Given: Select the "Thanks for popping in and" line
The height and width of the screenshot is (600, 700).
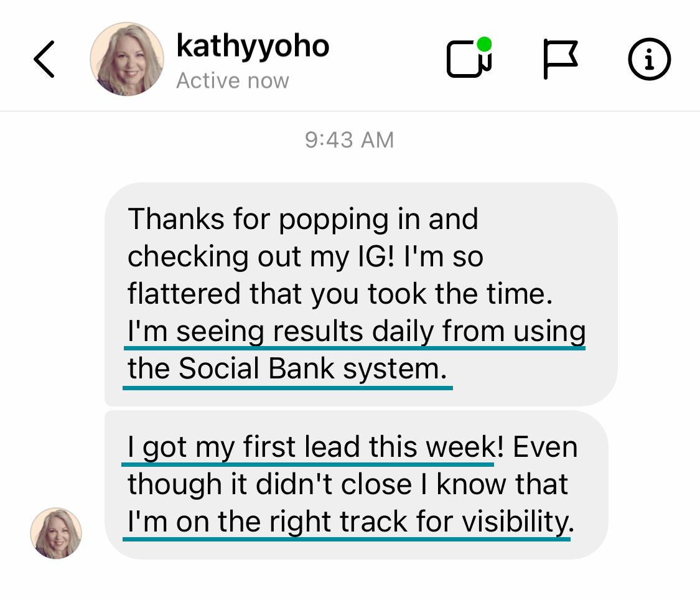Looking at the screenshot, I should (x=302, y=219).
